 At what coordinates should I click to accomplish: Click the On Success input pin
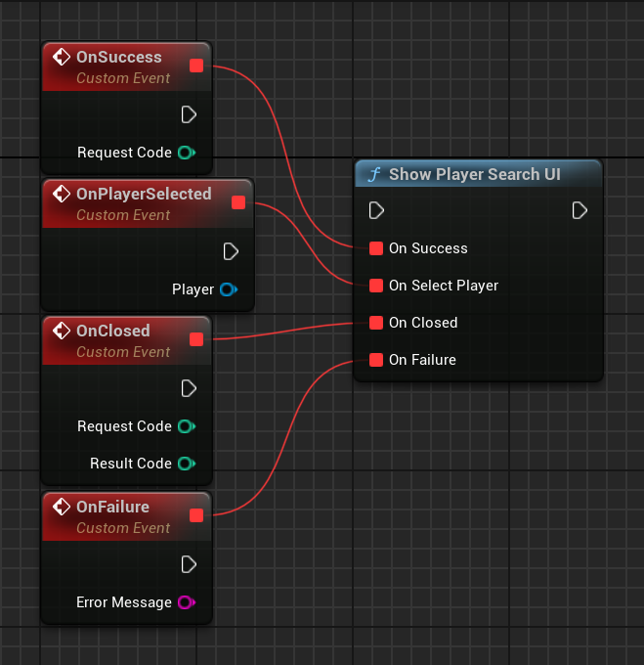coord(376,248)
